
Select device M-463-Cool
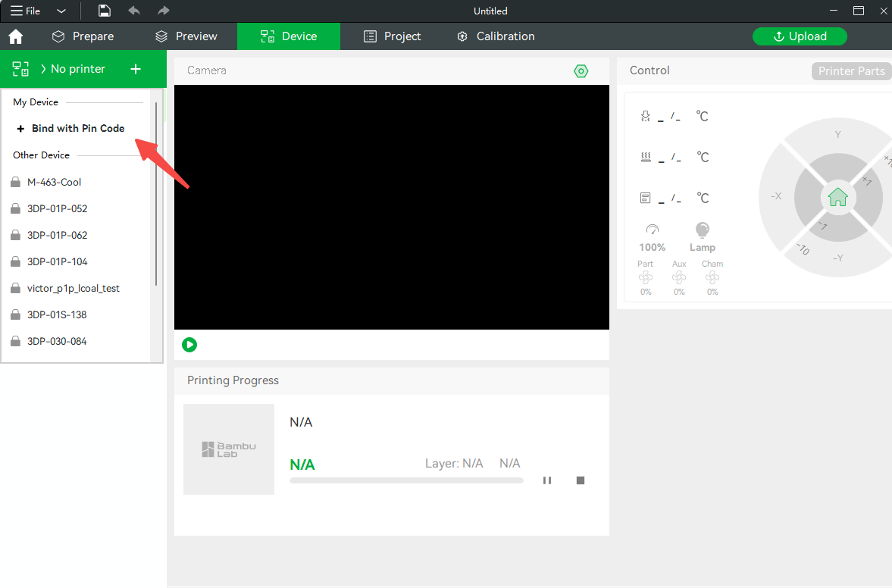(54, 182)
